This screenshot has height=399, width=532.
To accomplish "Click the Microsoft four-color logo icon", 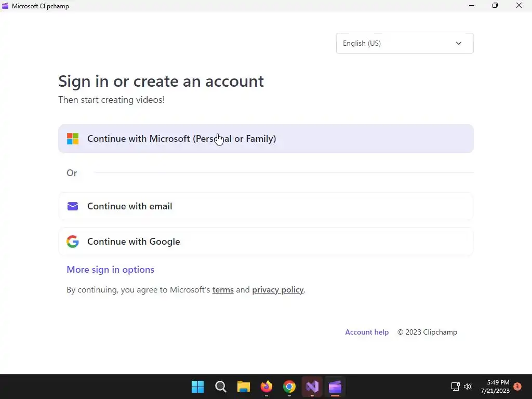I will point(73,138).
